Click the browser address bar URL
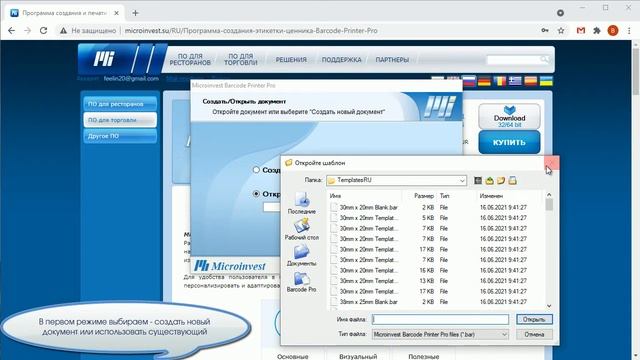Screen dimensions: 640x360 point(251,31)
